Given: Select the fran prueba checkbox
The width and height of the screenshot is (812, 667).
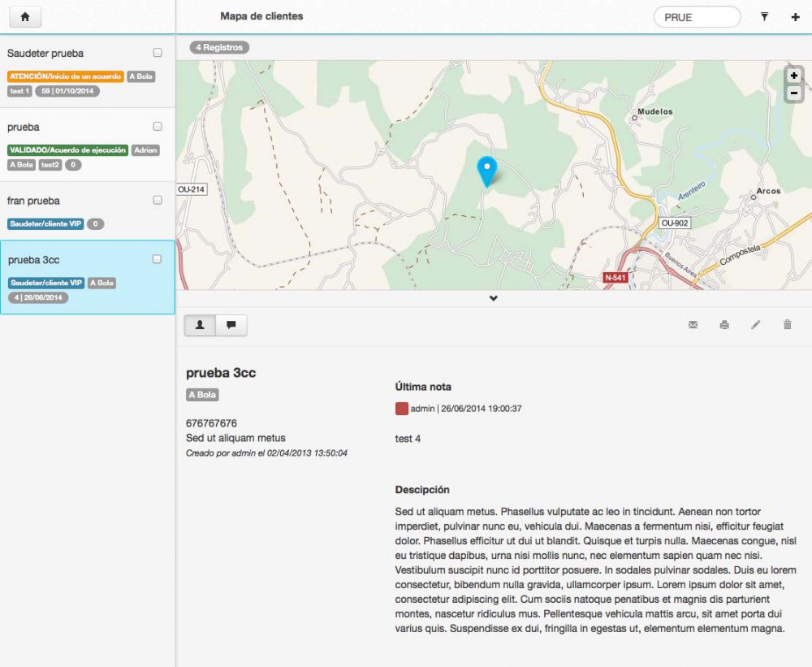Looking at the screenshot, I should pos(158,200).
